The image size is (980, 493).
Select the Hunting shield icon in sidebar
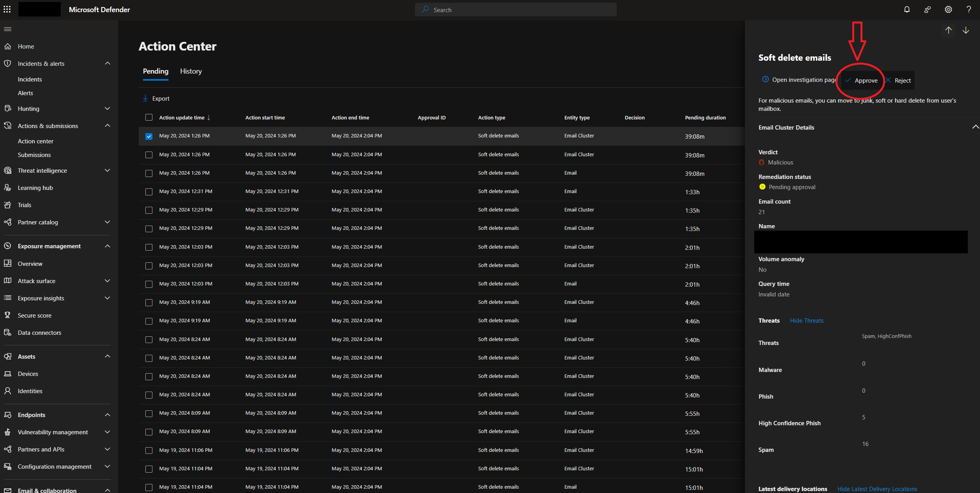point(8,108)
